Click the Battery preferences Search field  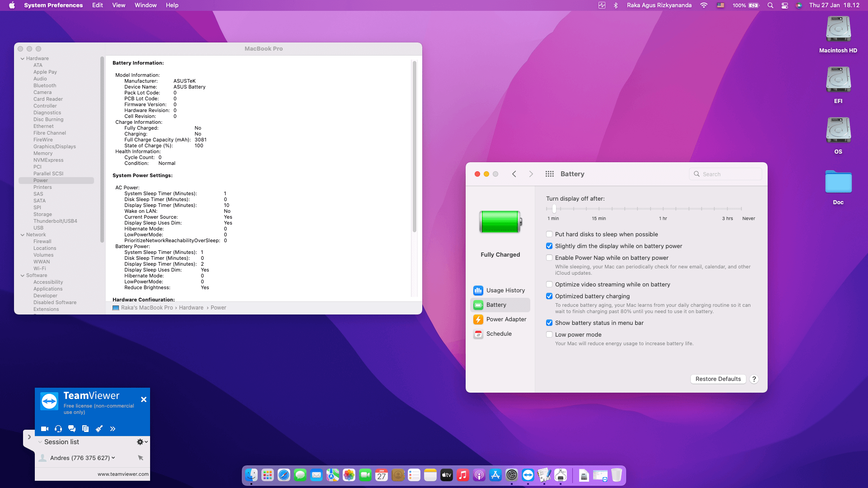726,174
